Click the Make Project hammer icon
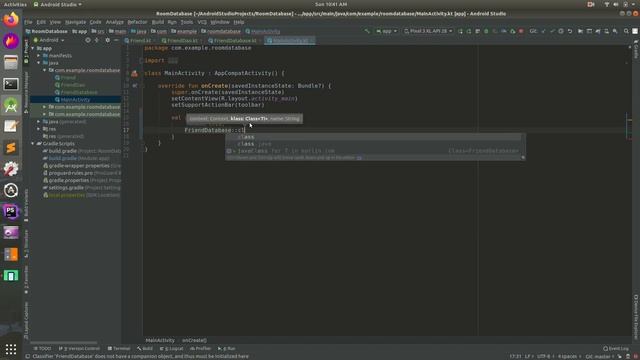Screen dimensions: 640x360 367,31
